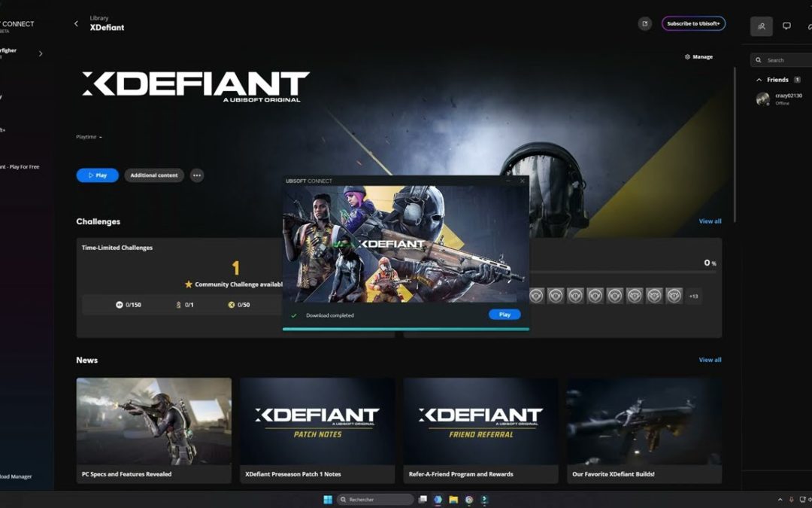The width and height of the screenshot is (812, 508).
Task: Open the Download Manager sidebar entry
Action: (16, 476)
